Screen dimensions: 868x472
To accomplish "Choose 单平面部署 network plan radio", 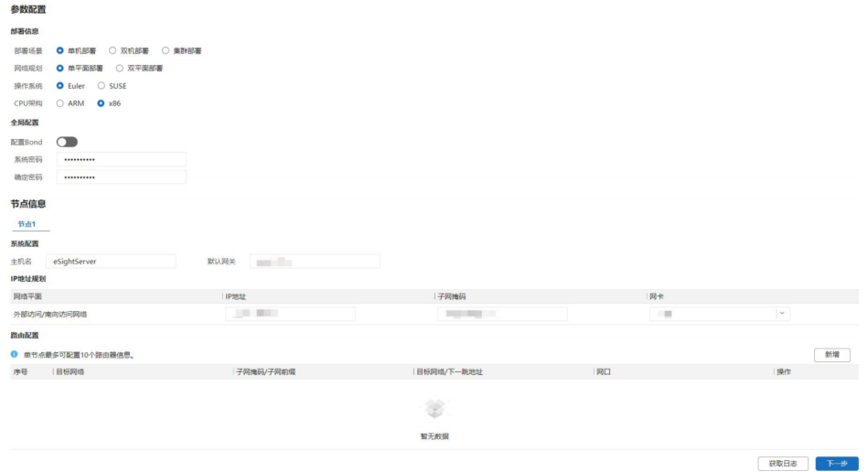I will tap(59, 68).
